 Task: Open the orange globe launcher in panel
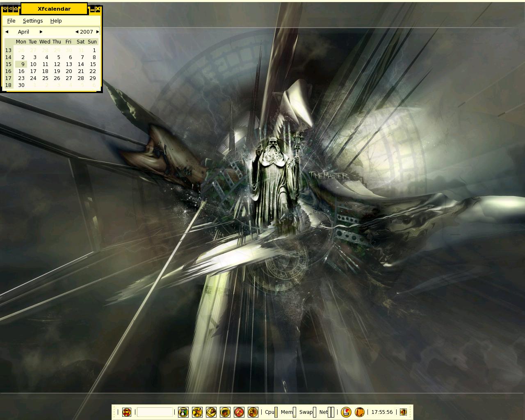click(x=253, y=412)
